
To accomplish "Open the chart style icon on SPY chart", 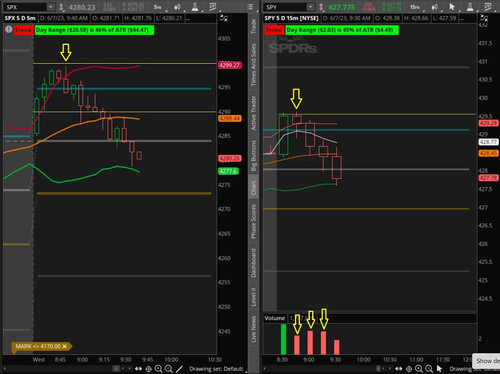I will click(435, 7).
